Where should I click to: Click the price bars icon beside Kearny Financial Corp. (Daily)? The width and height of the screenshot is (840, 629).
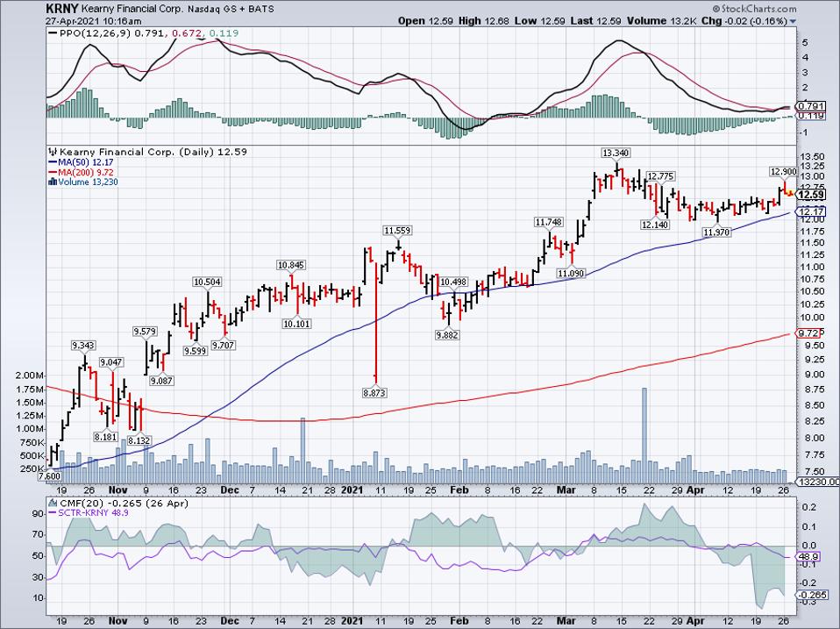53,152
